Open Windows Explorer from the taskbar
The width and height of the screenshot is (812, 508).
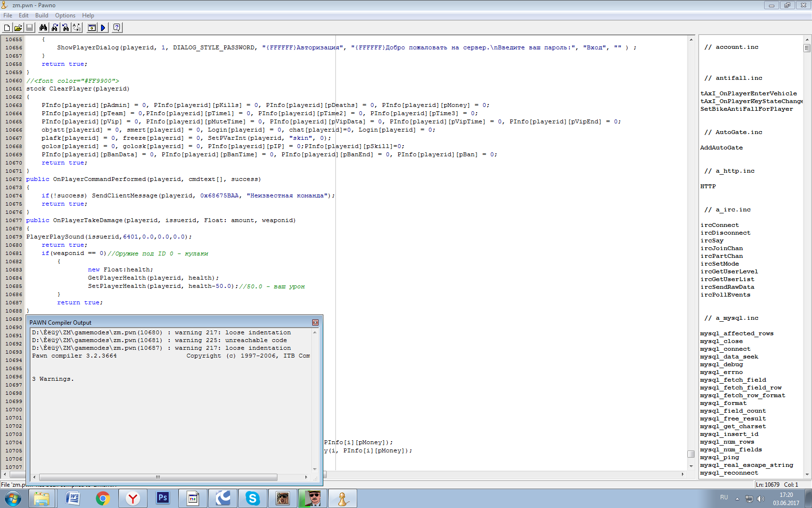pyautogui.click(x=42, y=498)
